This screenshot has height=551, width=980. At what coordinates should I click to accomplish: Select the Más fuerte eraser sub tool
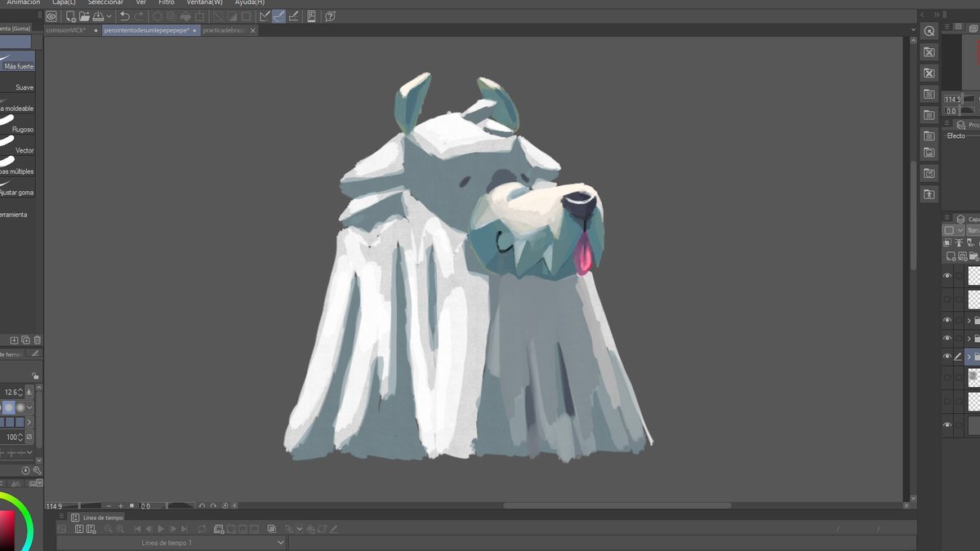[17, 61]
